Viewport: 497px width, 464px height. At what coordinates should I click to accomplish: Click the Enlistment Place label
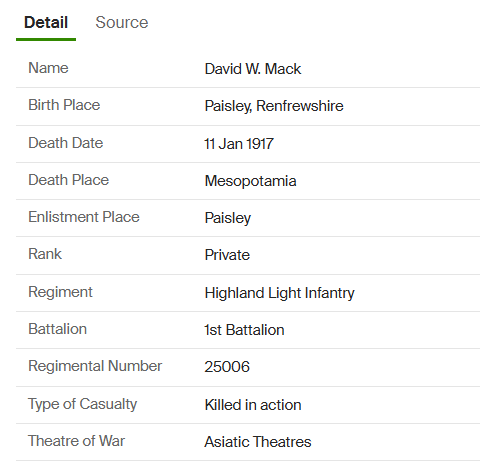[x=84, y=217]
